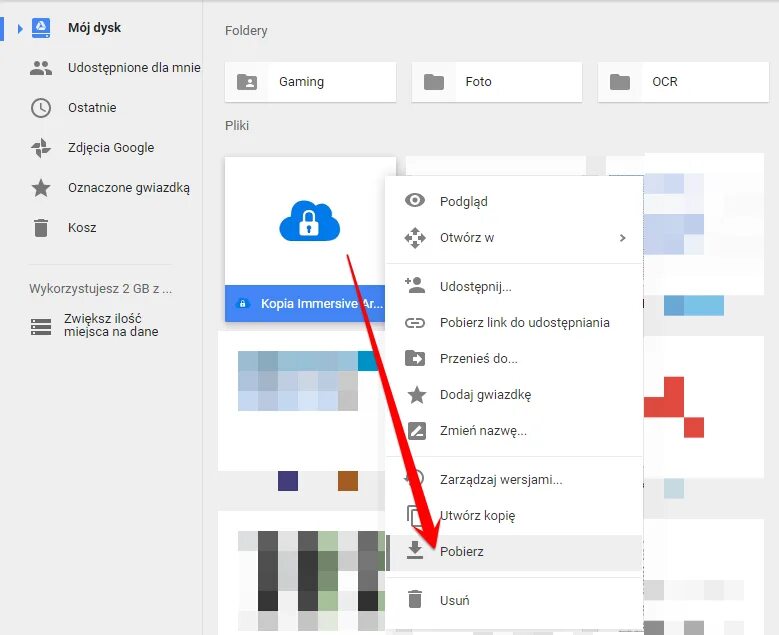Choose Zmień nazwę... in the menu
Viewport: 779px width, 635px height.
pos(514,430)
